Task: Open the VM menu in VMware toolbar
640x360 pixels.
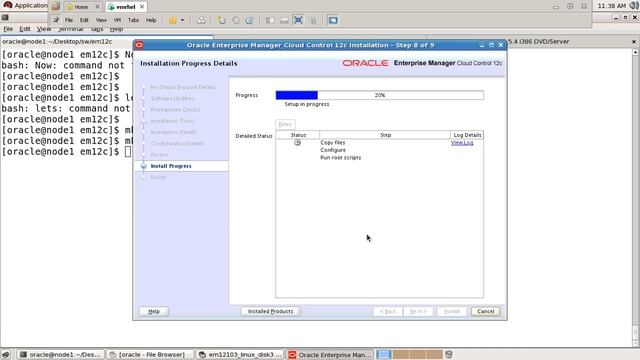Action: (x=117, y=20)
